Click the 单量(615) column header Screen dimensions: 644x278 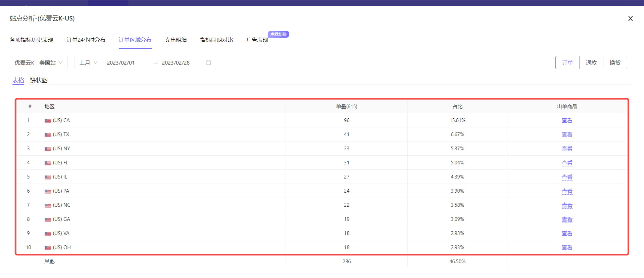click(346, 106)
